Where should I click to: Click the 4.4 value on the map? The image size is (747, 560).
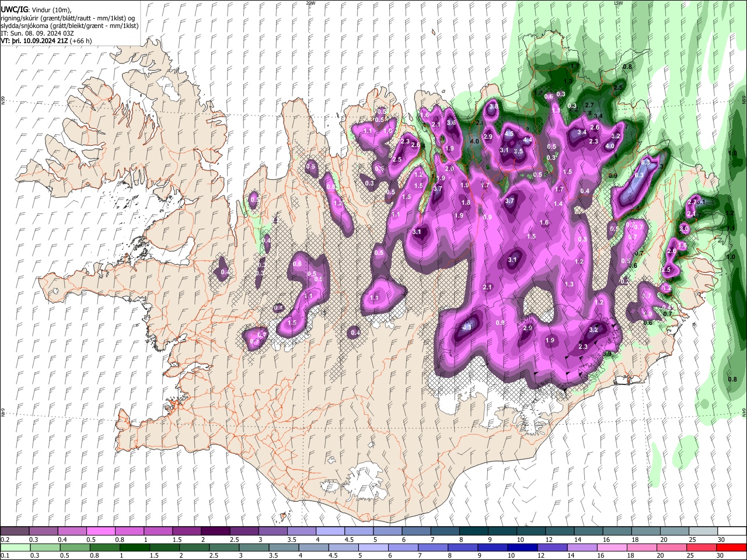coord(528,140)
